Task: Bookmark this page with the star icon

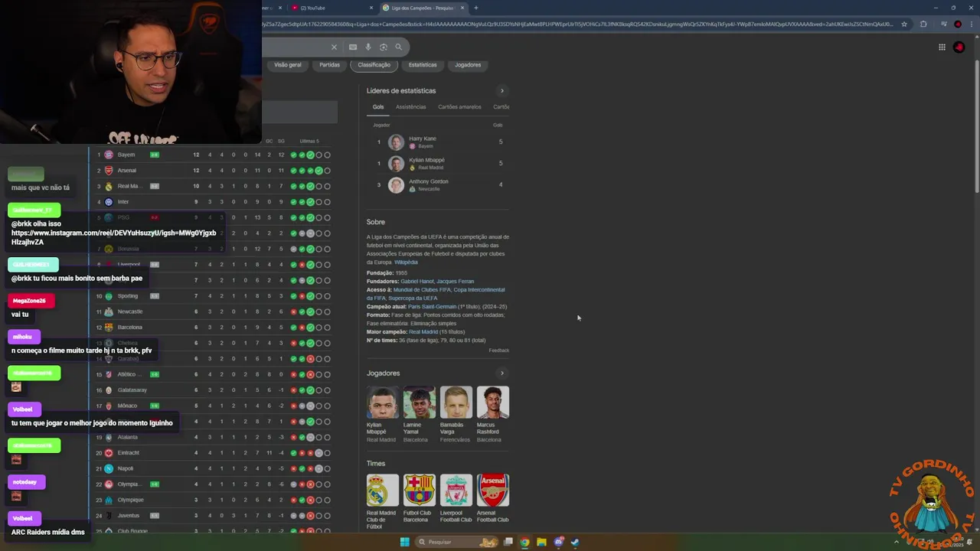Action: coord(904,24)
